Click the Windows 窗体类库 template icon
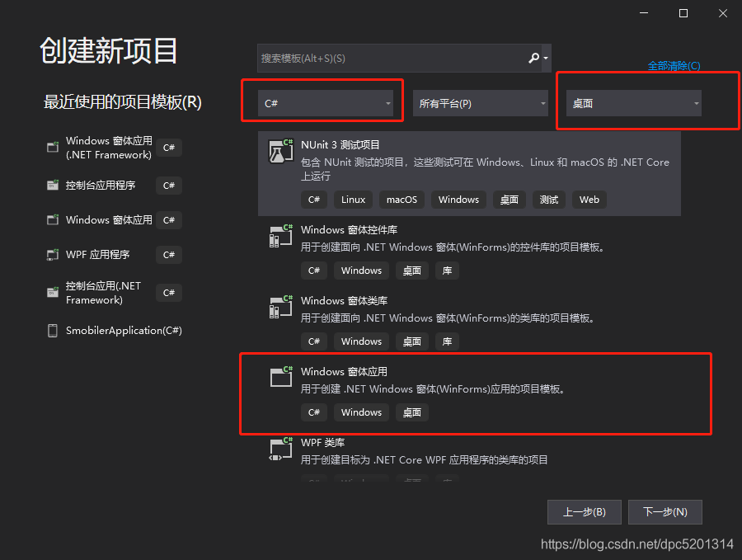This screenshot has width=742, height=560. (280, 307)
